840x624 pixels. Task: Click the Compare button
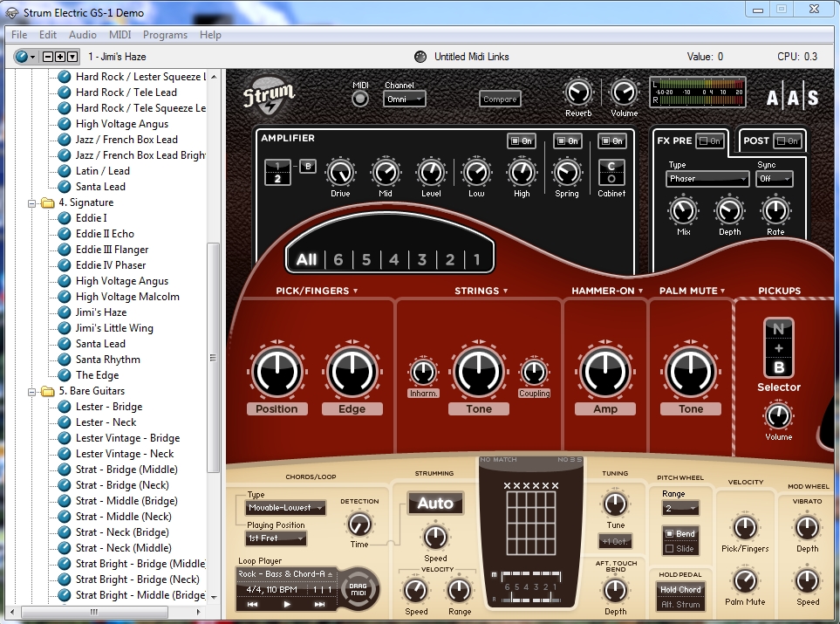tap(500, 99)
